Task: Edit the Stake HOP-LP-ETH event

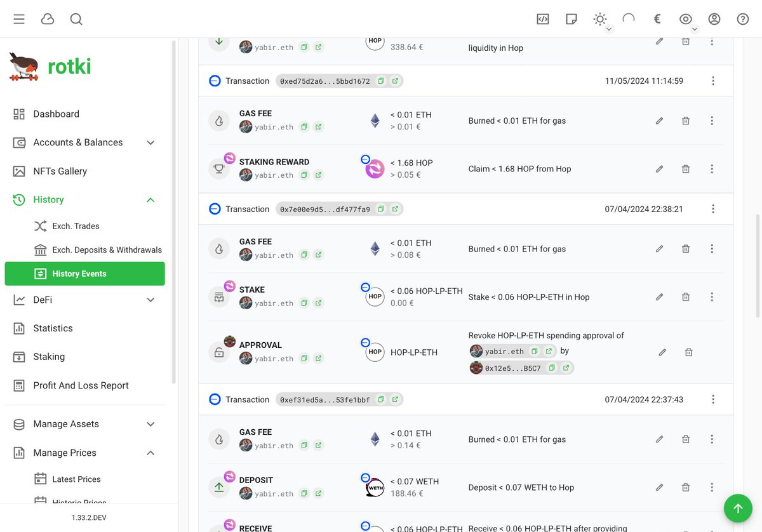Action: click(x=659, y=296)
